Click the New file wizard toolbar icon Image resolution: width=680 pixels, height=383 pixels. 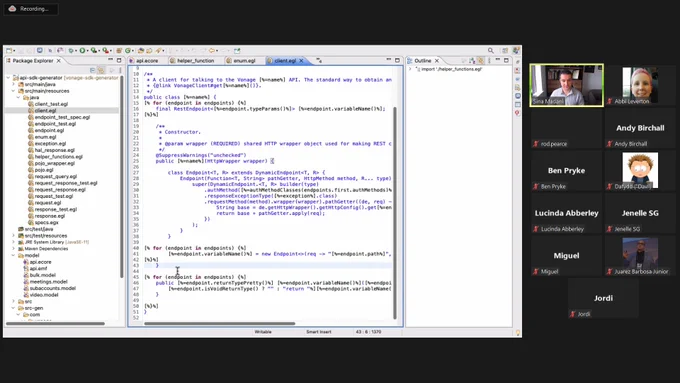(9, 50)
